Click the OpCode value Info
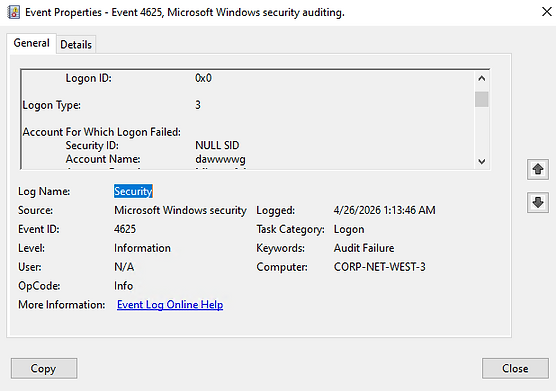 coord(123,286)
